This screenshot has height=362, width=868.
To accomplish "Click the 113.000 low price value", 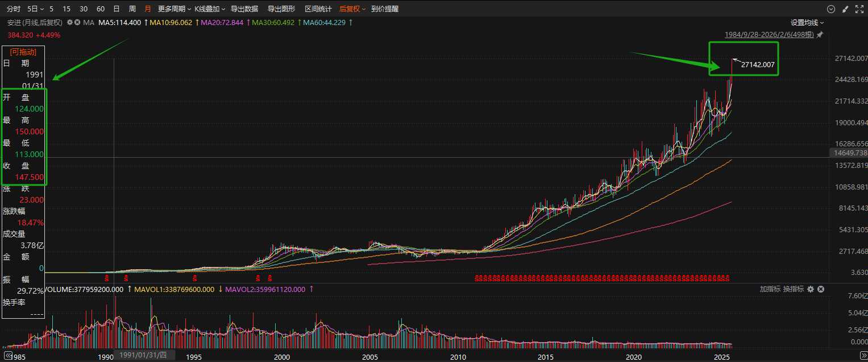I will click(x=30, y=154).
